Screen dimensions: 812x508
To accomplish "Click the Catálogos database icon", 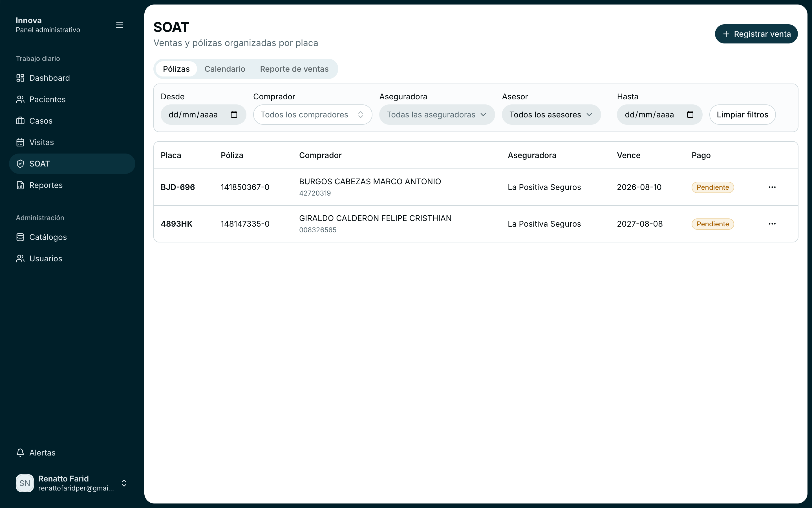I will click(20, 237).
